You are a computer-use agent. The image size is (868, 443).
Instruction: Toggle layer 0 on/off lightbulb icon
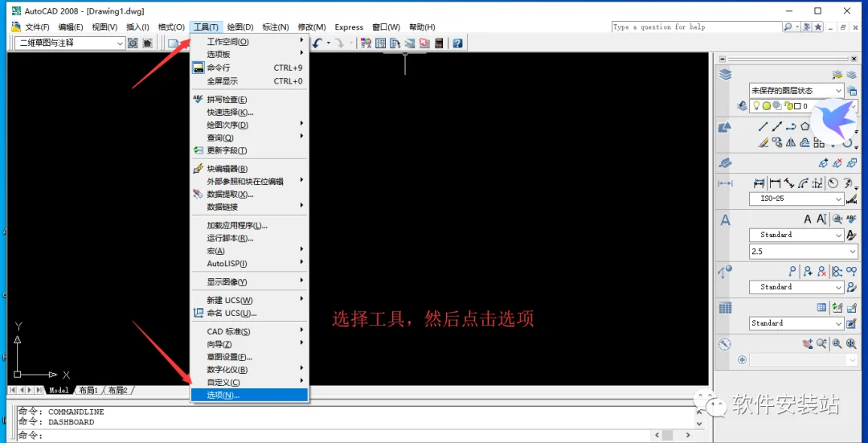756,106
